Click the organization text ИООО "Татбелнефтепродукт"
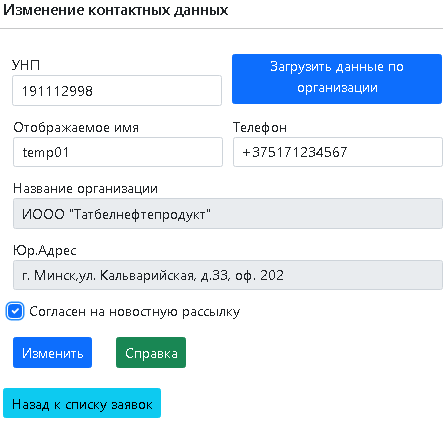443x421 pixels. point(116,214)
